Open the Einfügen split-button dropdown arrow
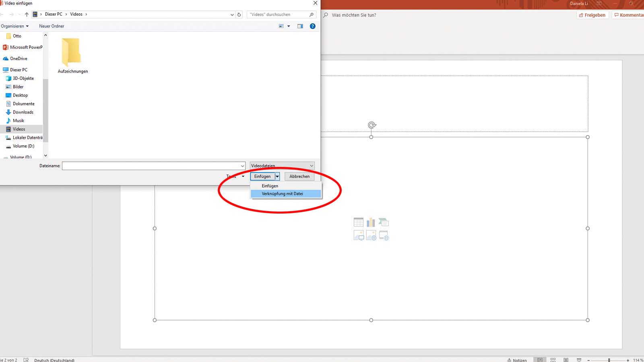 (278, 176)
